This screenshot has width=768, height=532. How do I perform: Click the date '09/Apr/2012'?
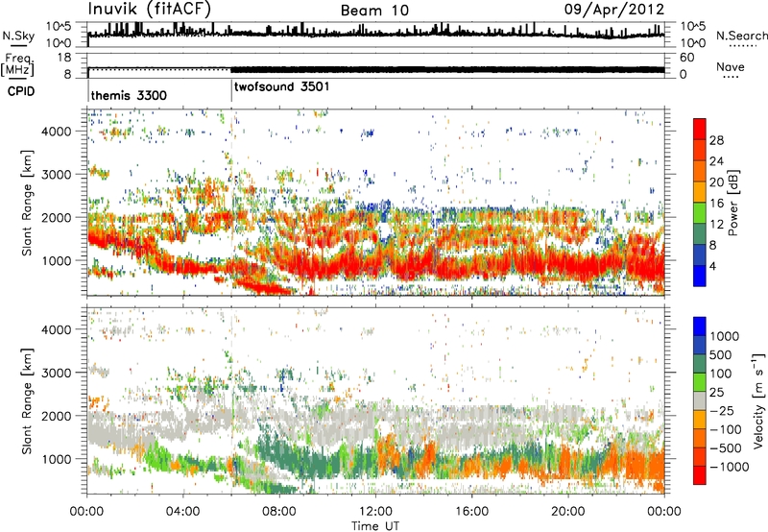click(x=614, y=10)
